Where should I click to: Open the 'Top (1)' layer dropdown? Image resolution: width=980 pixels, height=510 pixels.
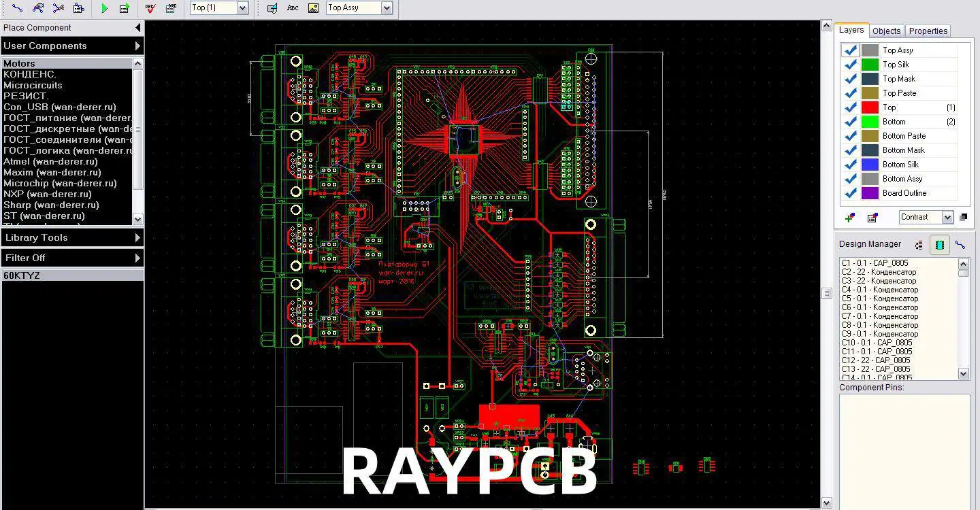pyautogui.click(x=242, y=8)
